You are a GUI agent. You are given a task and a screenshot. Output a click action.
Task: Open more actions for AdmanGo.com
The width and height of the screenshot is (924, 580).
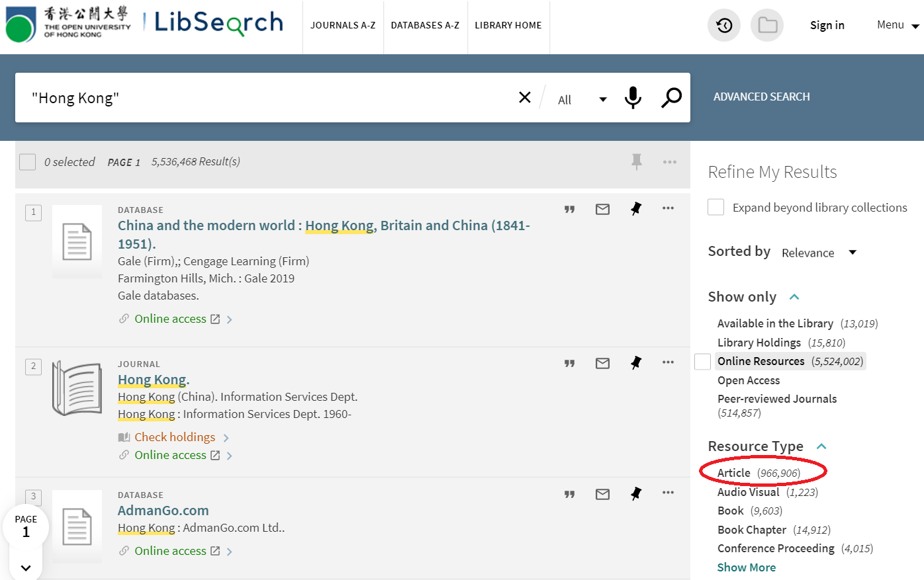click(668, 493)
